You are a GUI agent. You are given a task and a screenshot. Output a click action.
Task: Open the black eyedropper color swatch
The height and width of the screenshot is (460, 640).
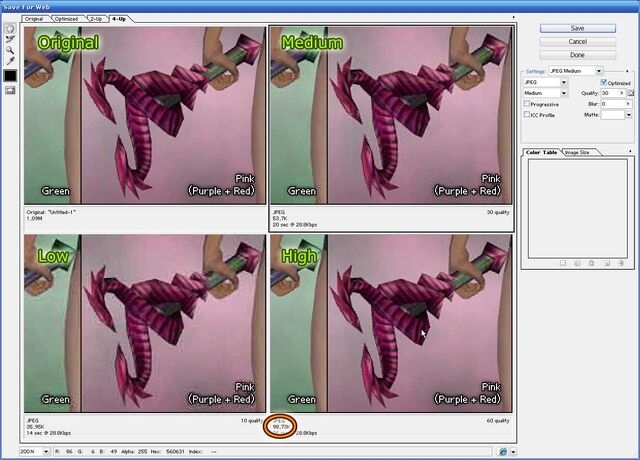(x=10, y=76)
